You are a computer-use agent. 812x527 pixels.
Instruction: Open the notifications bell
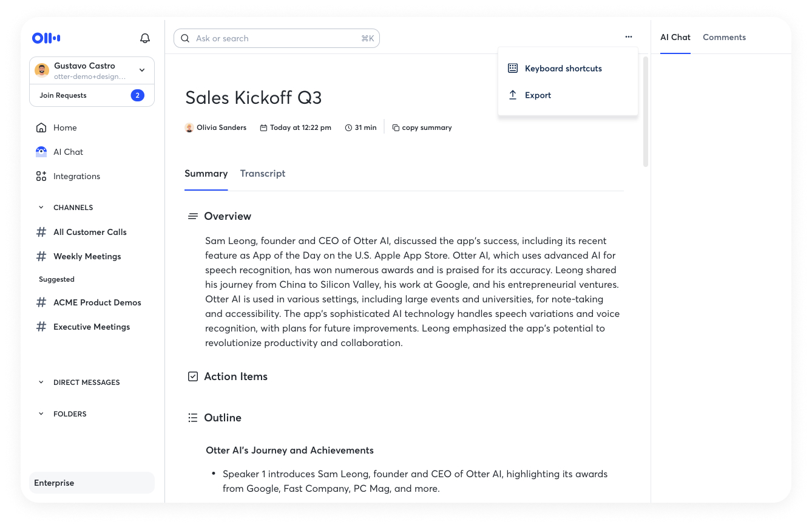pos(145,38)
